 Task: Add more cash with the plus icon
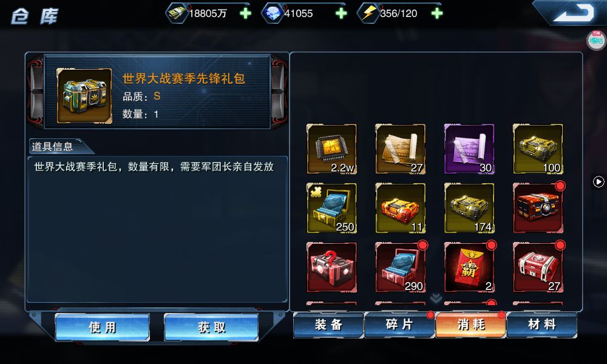[245, 13]
